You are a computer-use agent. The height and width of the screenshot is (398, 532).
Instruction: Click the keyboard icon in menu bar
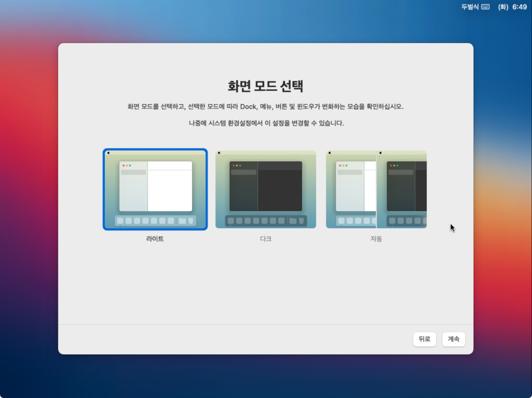[x=485, y=7]
